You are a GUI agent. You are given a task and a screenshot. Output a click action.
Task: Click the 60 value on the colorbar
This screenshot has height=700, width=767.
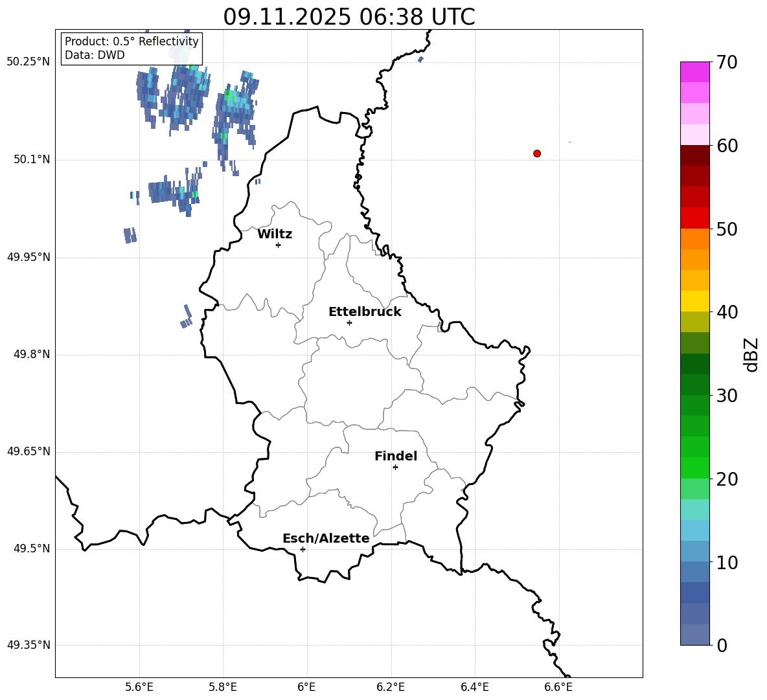(727, 146)
